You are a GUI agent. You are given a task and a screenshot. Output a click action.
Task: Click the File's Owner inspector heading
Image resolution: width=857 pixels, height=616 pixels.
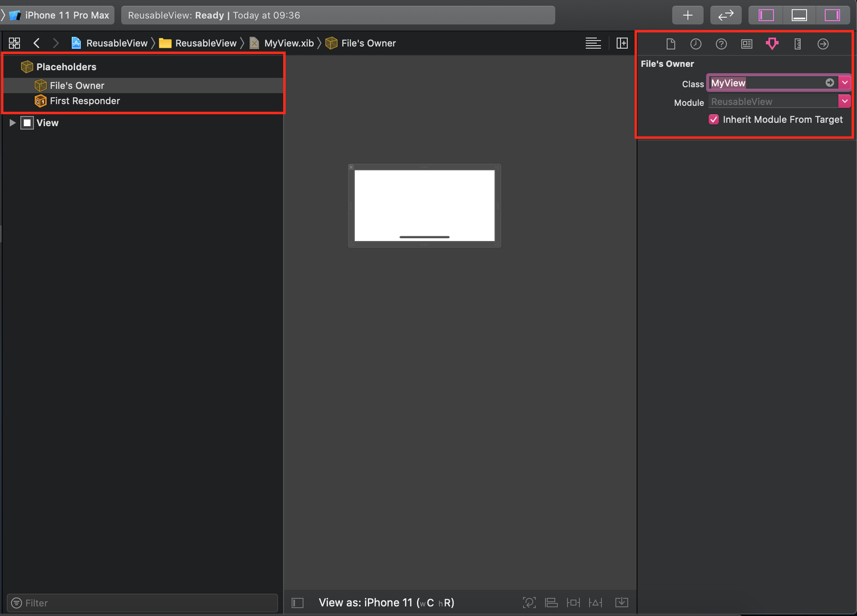coord(667,64)
